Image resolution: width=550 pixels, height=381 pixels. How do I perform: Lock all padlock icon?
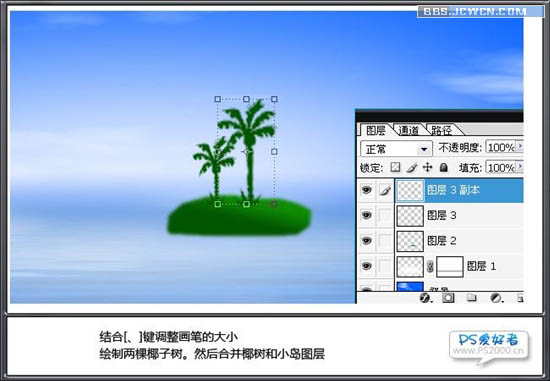coord(444,167)
